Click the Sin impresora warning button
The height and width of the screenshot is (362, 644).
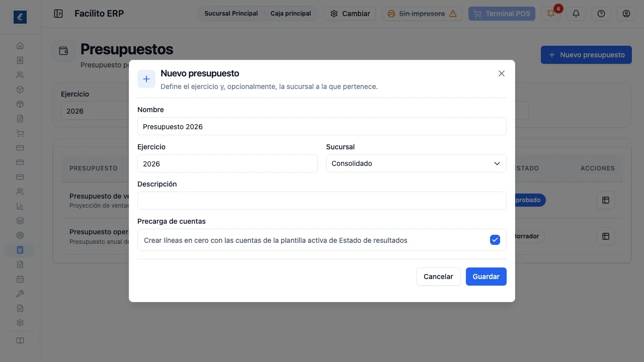point(422,14)
